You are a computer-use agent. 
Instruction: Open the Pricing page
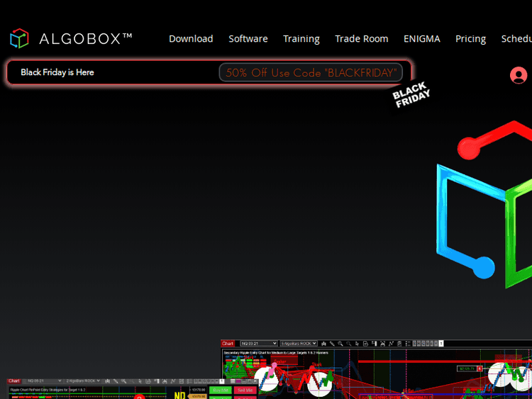470,39
